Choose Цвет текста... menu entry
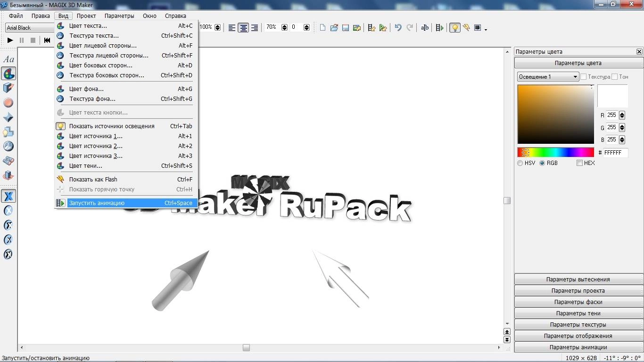 [126, 26]
